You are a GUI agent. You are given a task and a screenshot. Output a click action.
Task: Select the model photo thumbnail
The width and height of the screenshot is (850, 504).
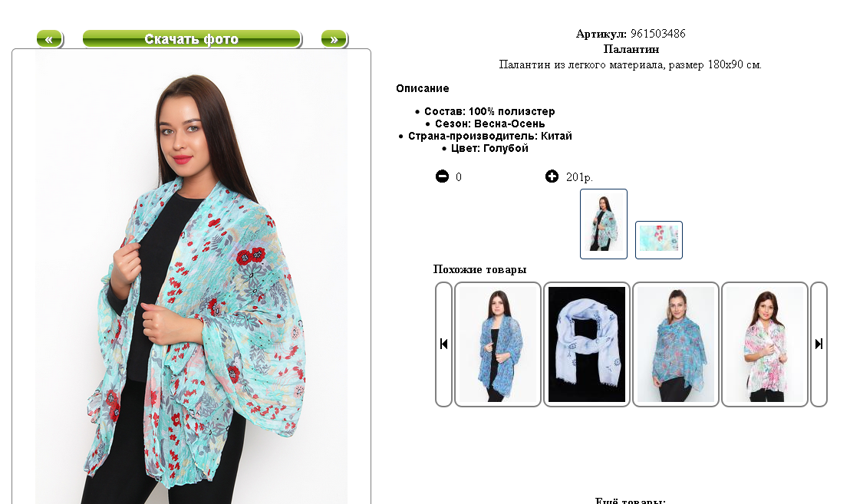coord(603,224)
